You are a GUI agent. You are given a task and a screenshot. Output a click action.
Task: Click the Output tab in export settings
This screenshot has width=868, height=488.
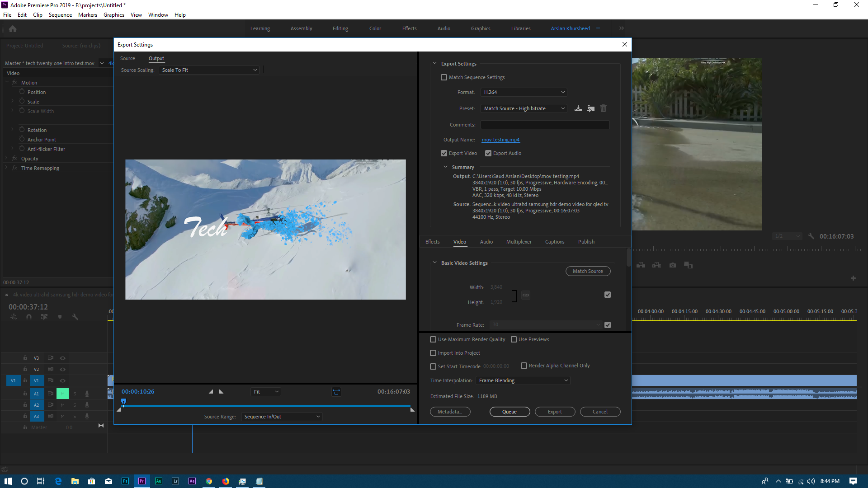pos(156,58)
